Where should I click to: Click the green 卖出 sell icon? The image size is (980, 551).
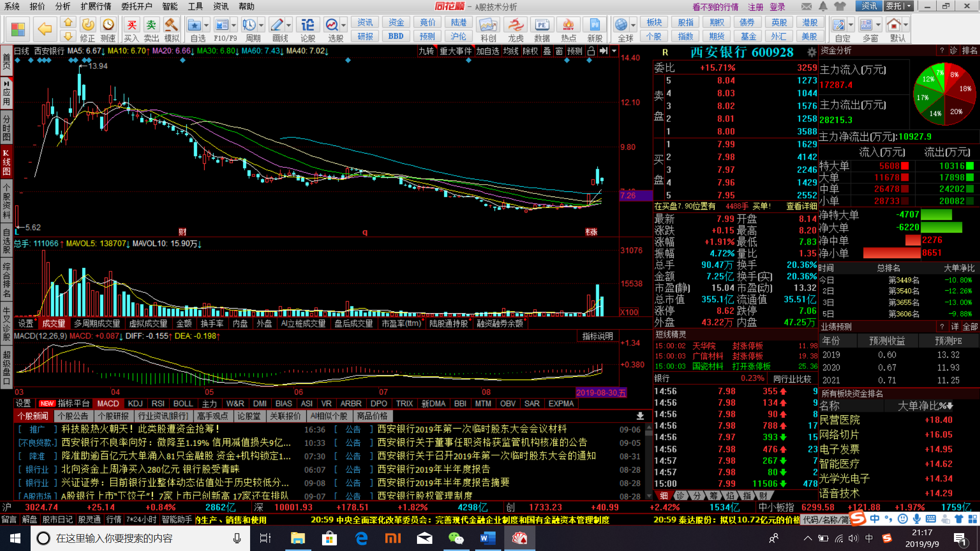click(x=151, y=30)
